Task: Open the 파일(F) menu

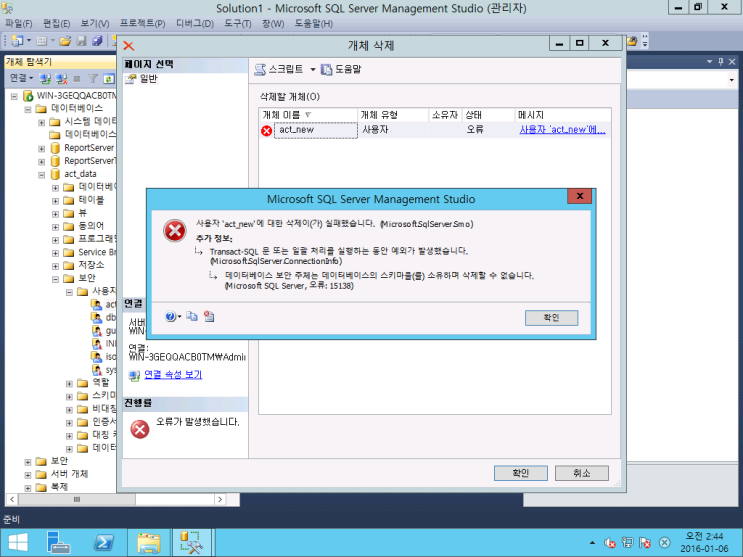Action: [18, 24]
